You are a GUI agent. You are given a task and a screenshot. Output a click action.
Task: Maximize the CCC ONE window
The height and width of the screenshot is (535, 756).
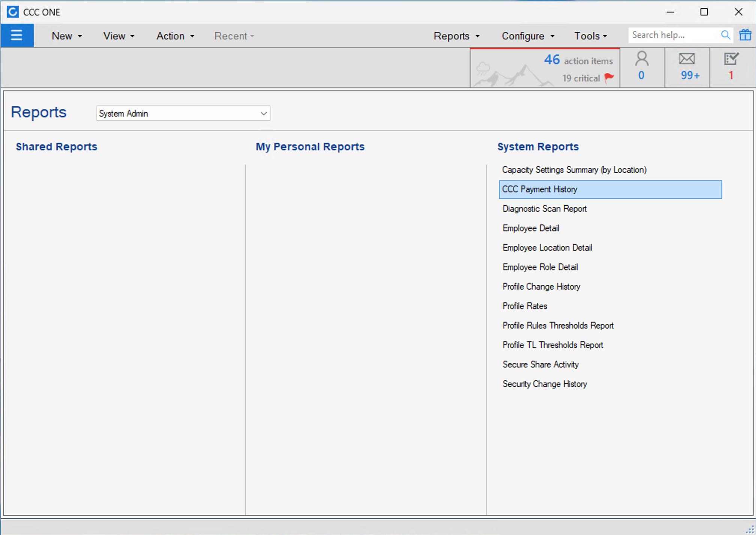pyautogui.click(x=704, y=12)
